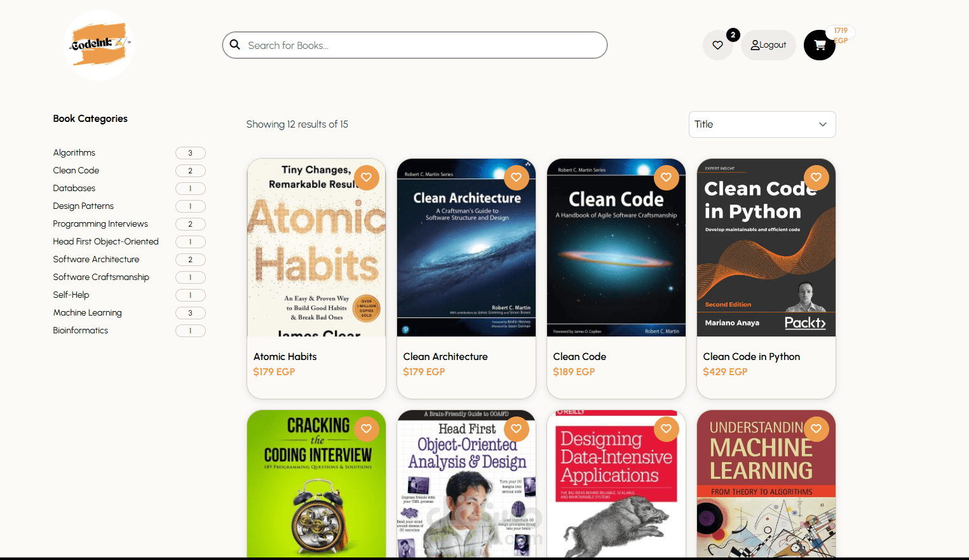Click the search magnifier icon
969x560 pixels.
coord(235,45)
